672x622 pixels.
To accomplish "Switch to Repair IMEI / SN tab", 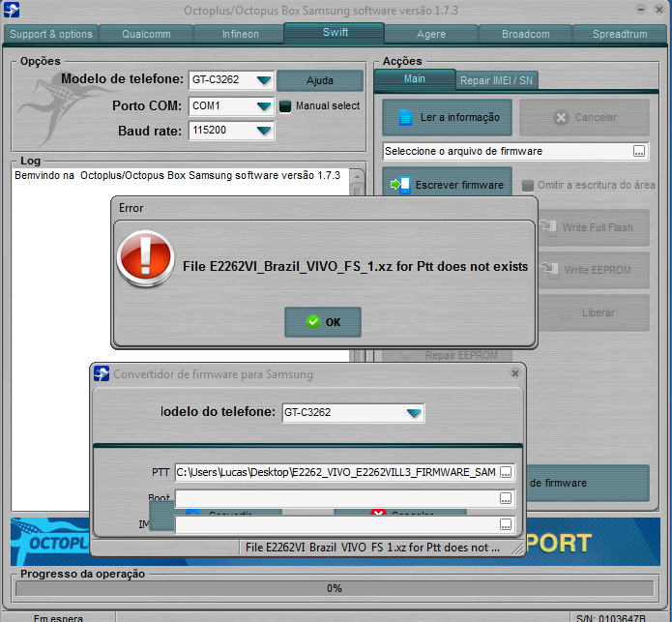I will pyautogui.click(x=496, y=80).
